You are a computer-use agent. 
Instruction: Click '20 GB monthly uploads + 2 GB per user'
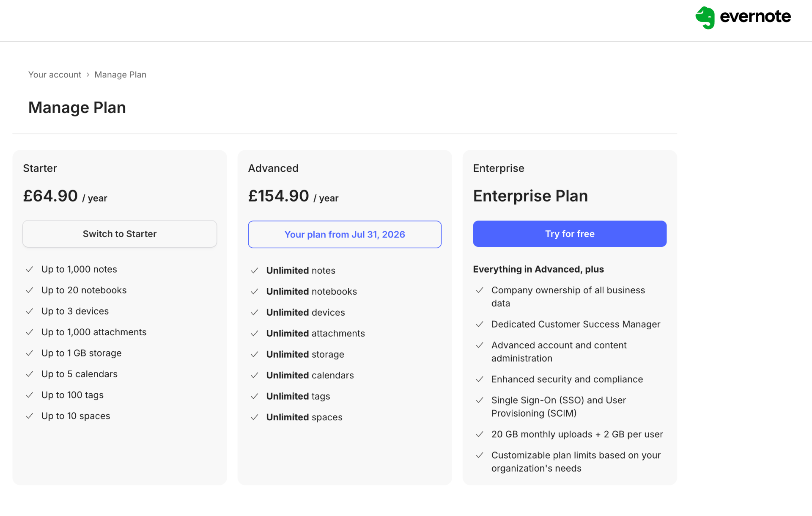[x=577, y=434]
